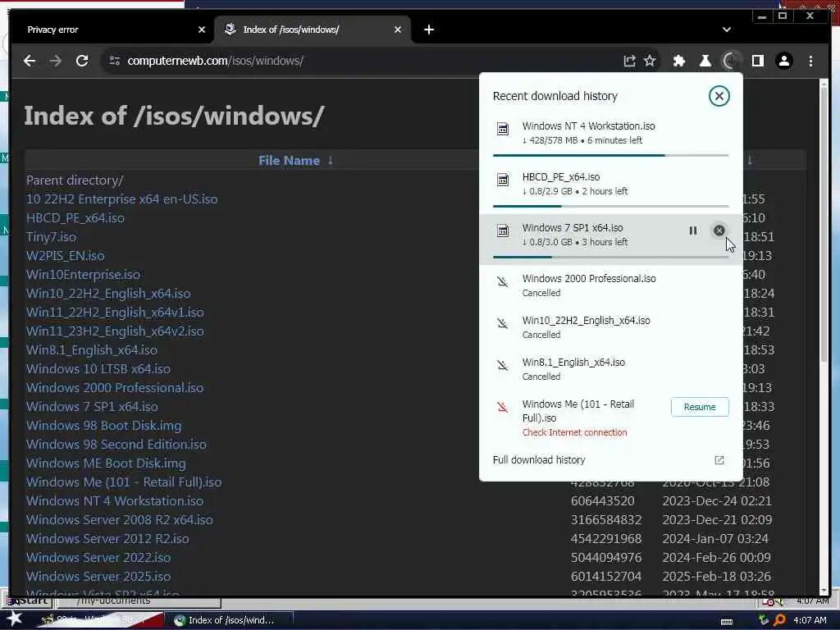The width and height of the screenshot is (840, 630).
Task: Open Windows 7 SP1 x64.iso in file list
Action: pyautogui.click(x=92, y=407)
